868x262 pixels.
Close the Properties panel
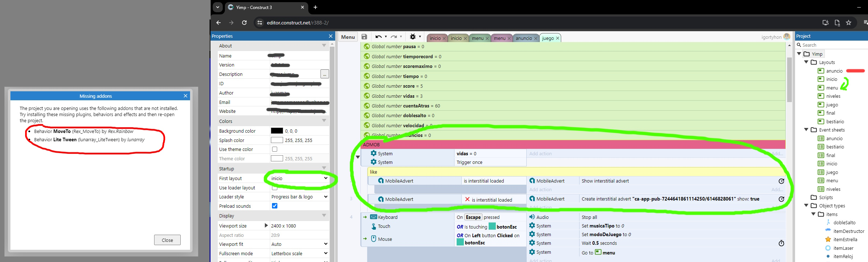click(331, 36)
